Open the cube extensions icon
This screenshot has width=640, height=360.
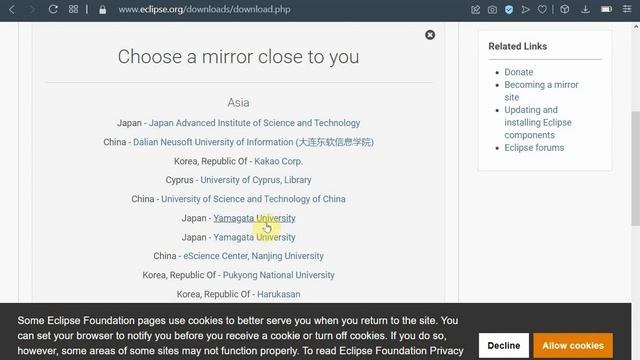(564, 9)
